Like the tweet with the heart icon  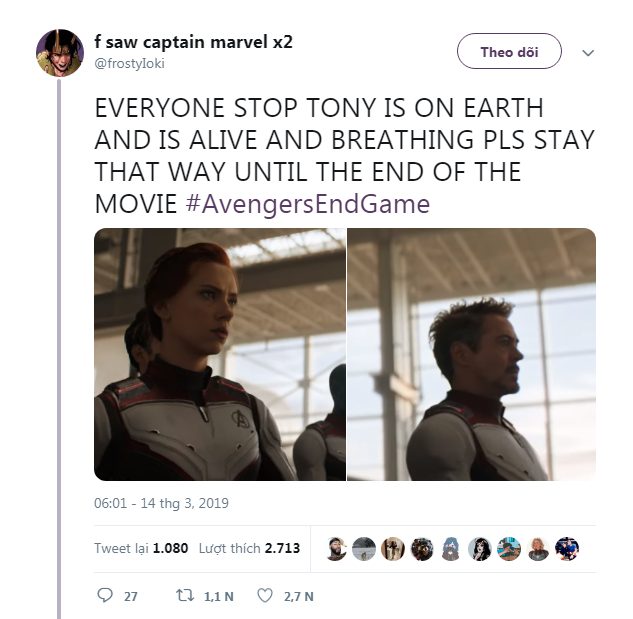[265, 595]
